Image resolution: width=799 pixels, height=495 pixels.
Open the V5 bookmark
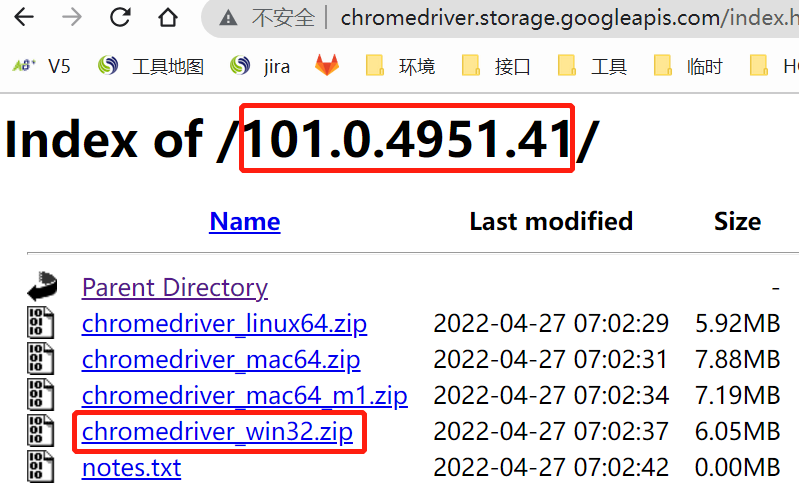point(42,66)
